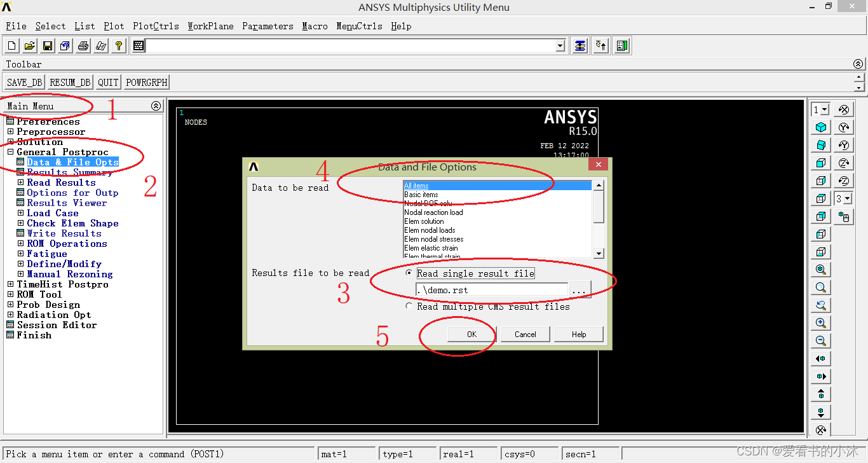Select Read multiple CMS result files option
Image resolution: width=868 pixels, height=463 pixels.
click(x=409, y=306)
